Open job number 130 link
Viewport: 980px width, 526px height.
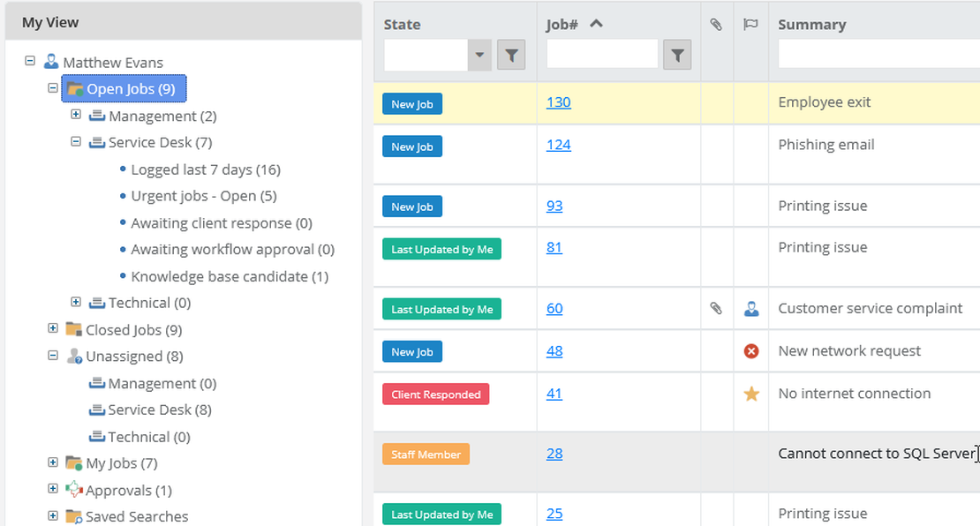point(558,102)
